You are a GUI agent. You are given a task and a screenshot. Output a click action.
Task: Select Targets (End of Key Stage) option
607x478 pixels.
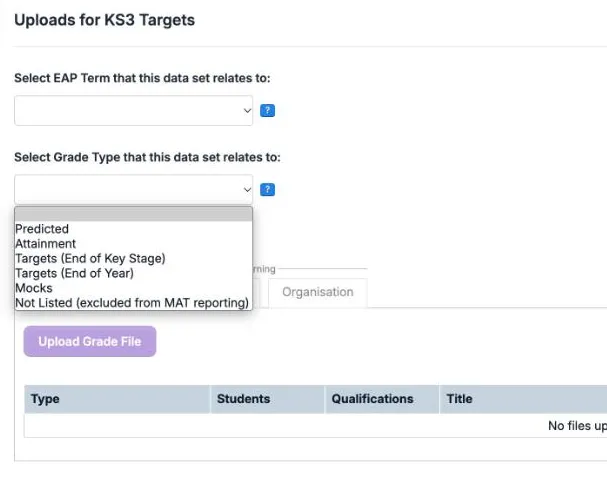click(x=134, y=259)
